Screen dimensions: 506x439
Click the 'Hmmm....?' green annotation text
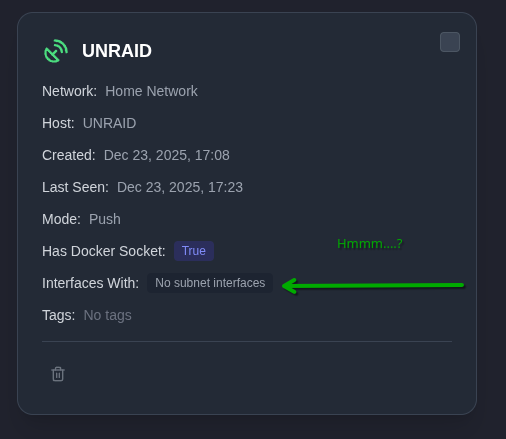click(370, 244)
